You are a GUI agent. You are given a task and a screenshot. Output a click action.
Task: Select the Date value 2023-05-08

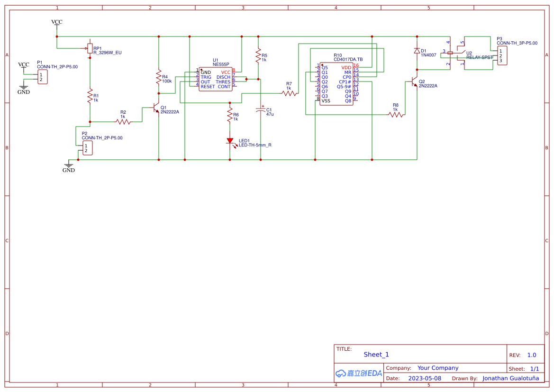(424, 378)
